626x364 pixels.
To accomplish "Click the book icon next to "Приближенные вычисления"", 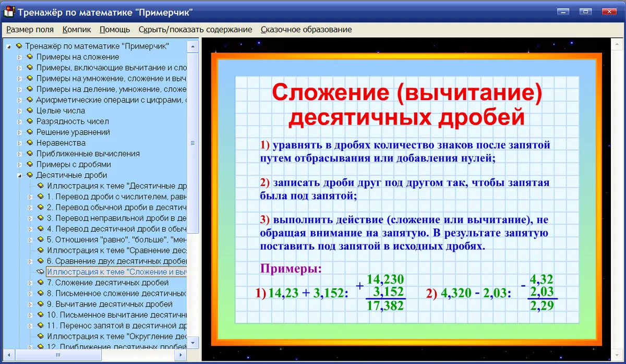I will click(29, 154).
